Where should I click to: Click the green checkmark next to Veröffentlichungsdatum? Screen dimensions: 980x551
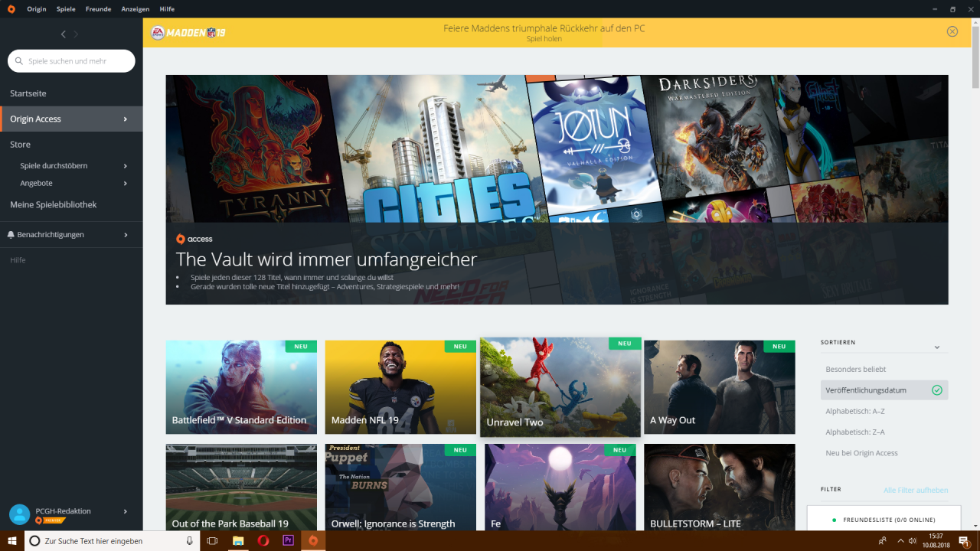937,390
